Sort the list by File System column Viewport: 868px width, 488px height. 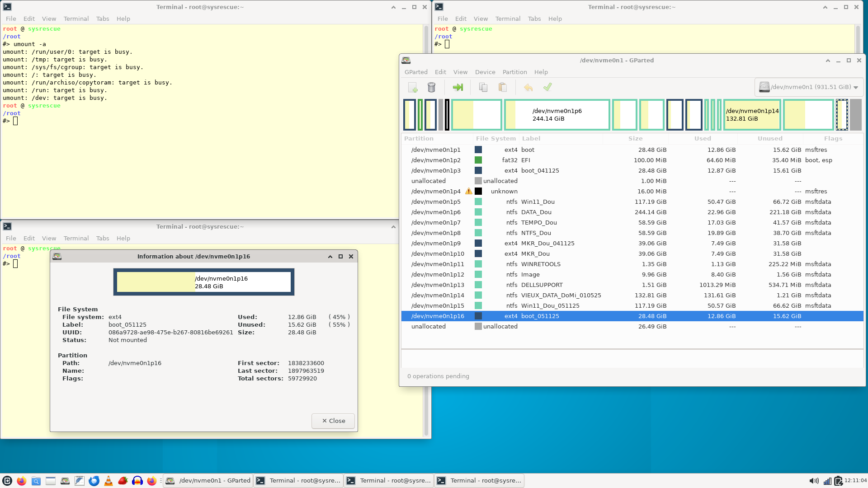point(495,139)
